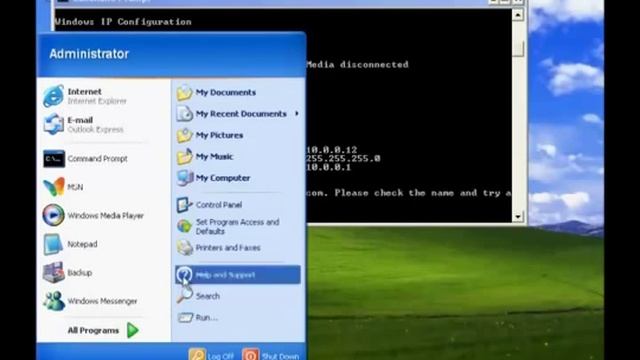Click the Set Program Access and Defaults icon

tap(184, 226)
